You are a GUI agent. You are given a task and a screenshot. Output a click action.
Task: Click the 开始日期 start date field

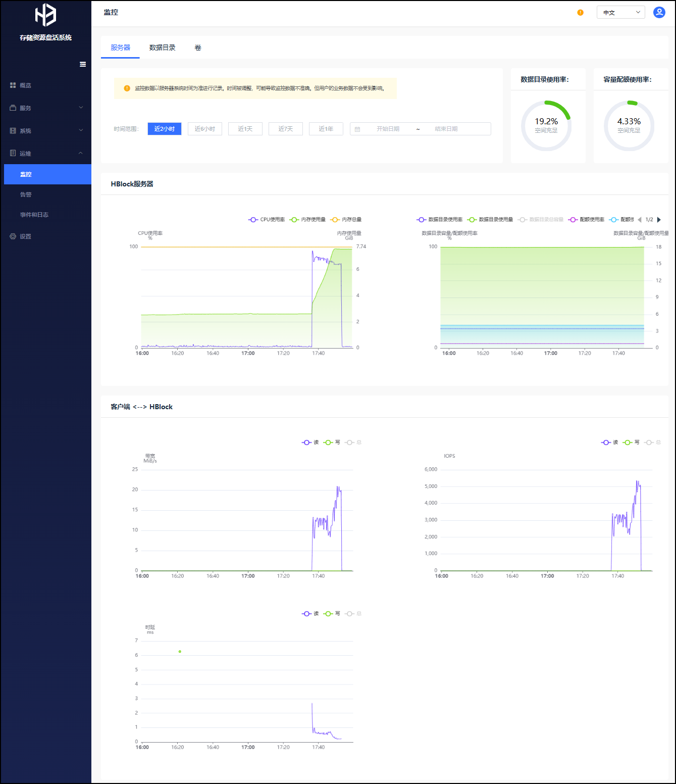(x=388, y=129)
